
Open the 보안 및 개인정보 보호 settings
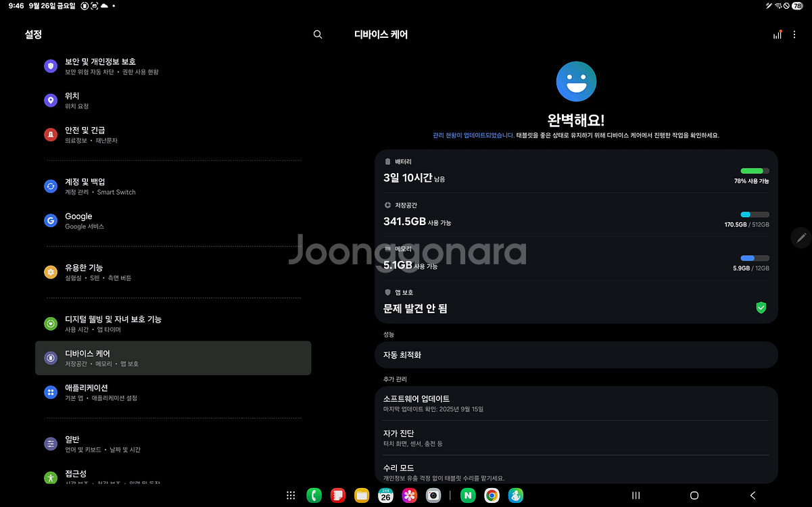(100, 66)
